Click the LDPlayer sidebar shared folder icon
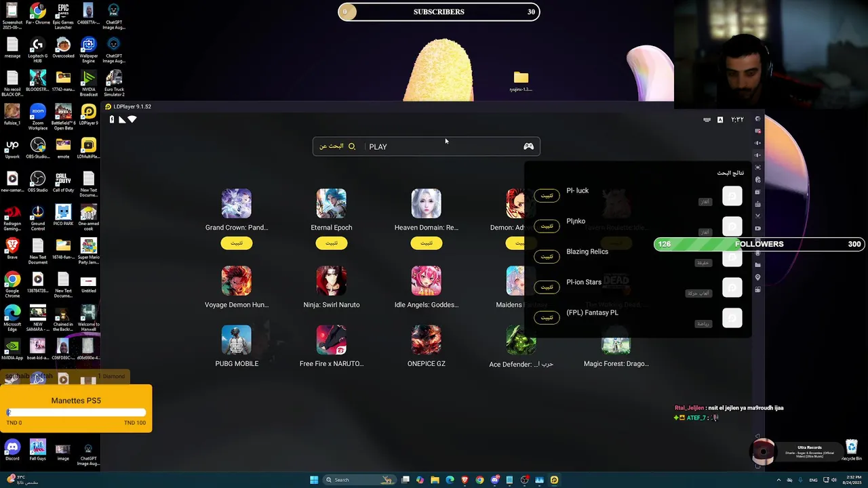Screen dimensions: 868x488 (757, 265)
